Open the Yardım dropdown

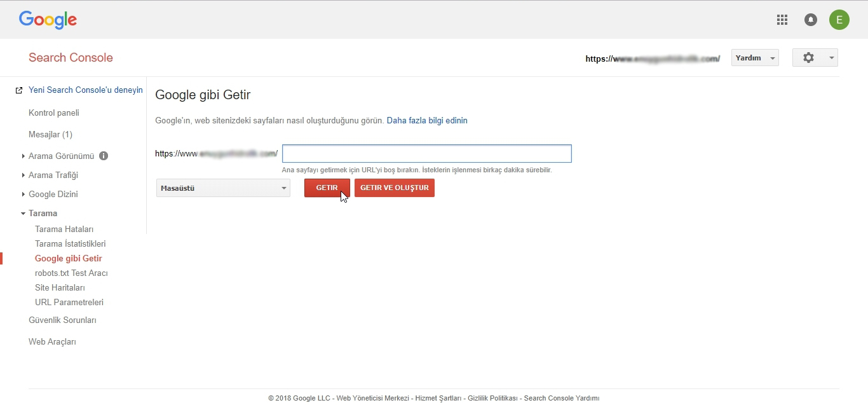[755, 58]
